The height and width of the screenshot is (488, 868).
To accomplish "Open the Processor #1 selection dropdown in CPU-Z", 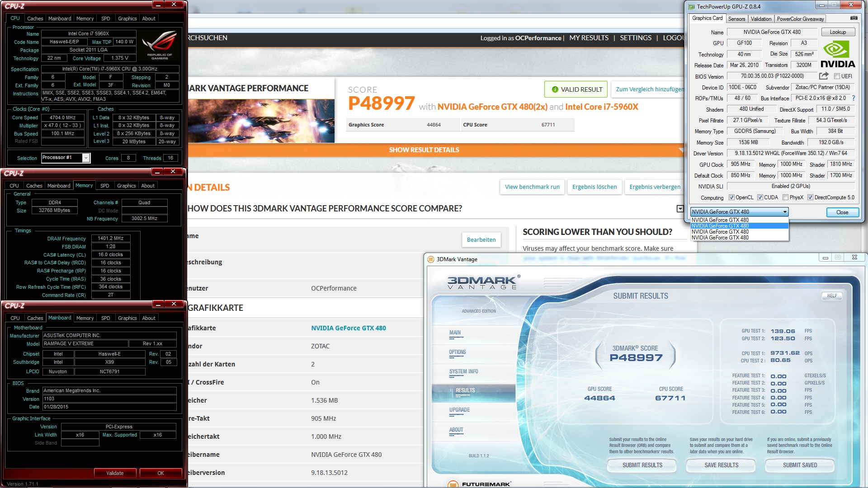I will click(x=86, y=158).
